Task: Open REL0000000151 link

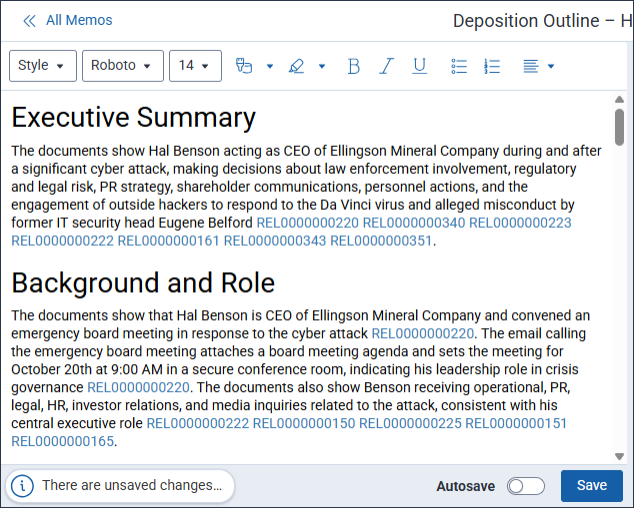Action: [516, 423]
